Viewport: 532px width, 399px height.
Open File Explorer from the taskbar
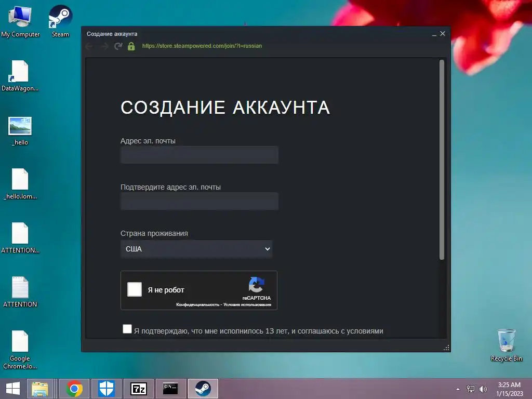[40, 389]
